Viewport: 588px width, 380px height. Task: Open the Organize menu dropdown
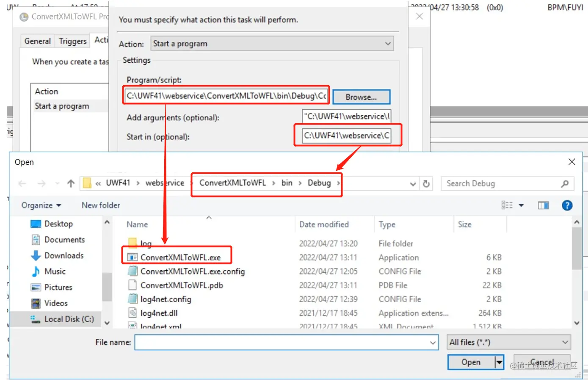click(x=41, y=205)
